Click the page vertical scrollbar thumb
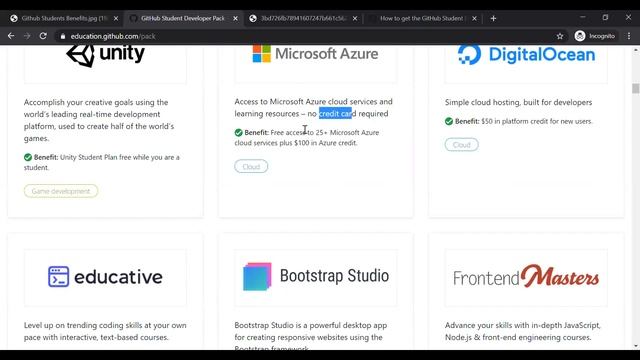Image resolution: width=640 pixels, height=360 pixels. coord(635,89)
